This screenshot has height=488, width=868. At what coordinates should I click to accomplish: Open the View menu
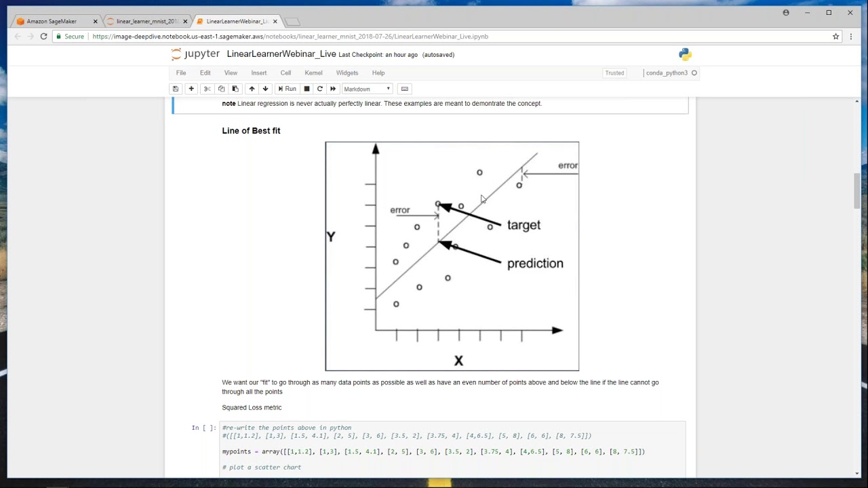pyautogui.click(x=231, y=73)
